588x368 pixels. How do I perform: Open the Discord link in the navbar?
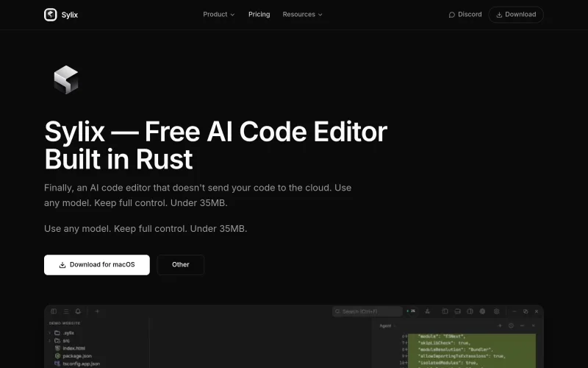coord(465,14)
